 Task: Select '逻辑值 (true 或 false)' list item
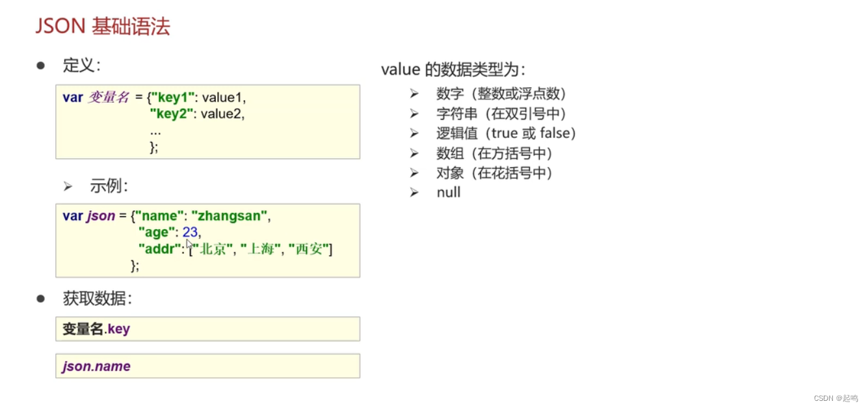[x=506, y=133]
